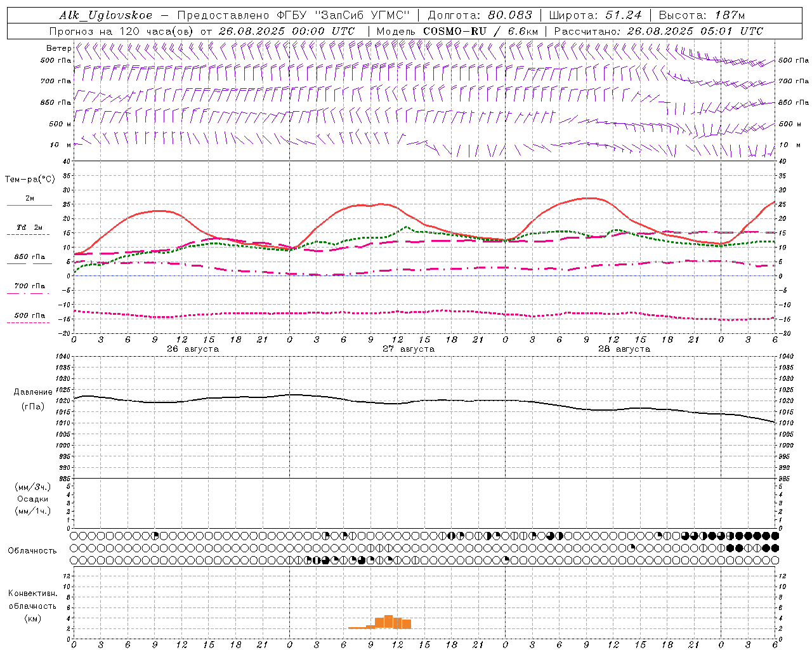Select the Модель COSMO-RU / 6.6км label
The width and height of the screenshot is (812, 650).
coord(457,31)
